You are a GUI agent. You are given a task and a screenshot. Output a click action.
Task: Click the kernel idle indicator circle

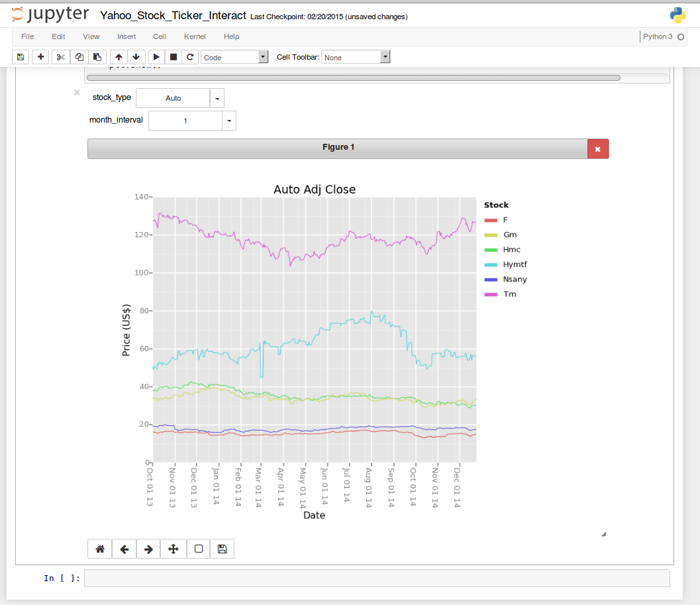tap(681, 37)
